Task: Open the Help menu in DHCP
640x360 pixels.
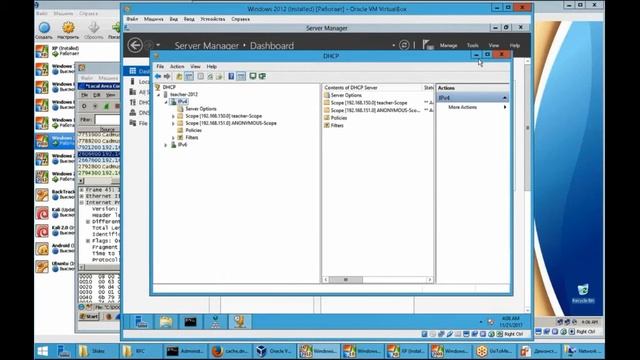Action: pos(211,66)
